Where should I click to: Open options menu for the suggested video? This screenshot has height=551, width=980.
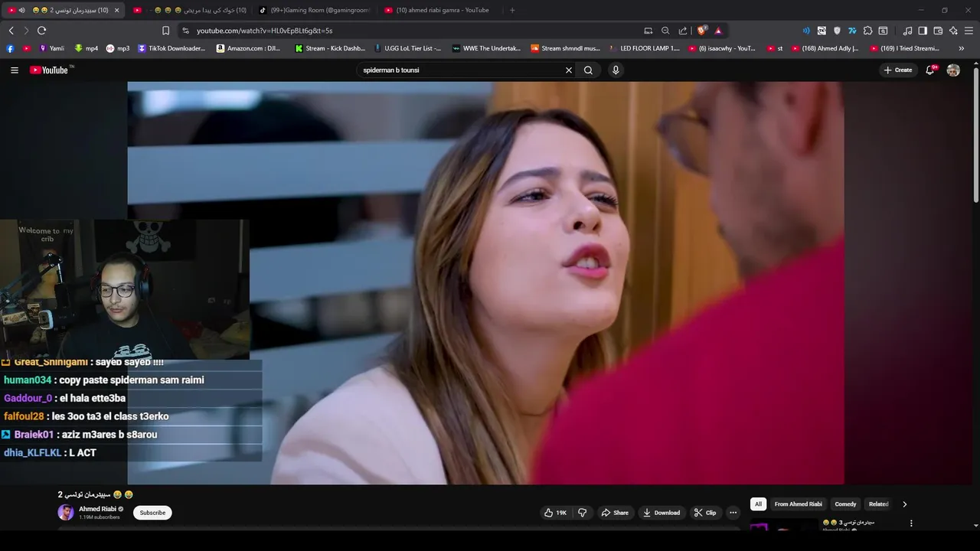pyautogui.click(x=911, y=523)
